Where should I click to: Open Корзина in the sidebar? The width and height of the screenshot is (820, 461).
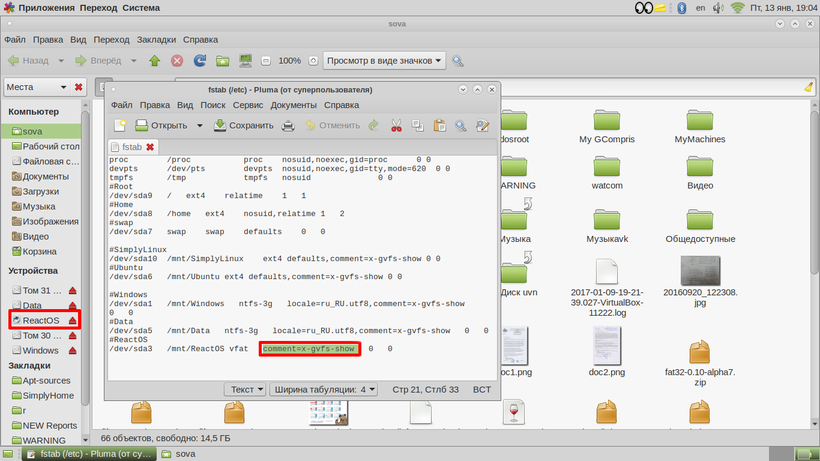tap(34, 251)
